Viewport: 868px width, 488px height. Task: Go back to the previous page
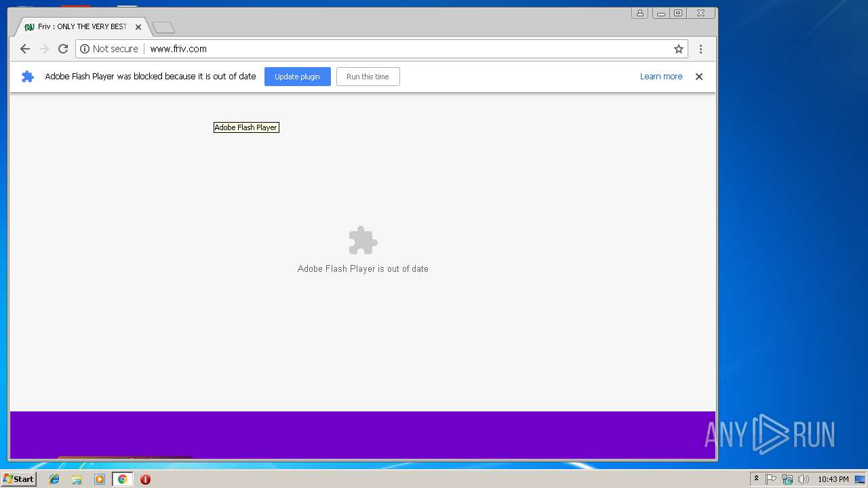point(25,49)
